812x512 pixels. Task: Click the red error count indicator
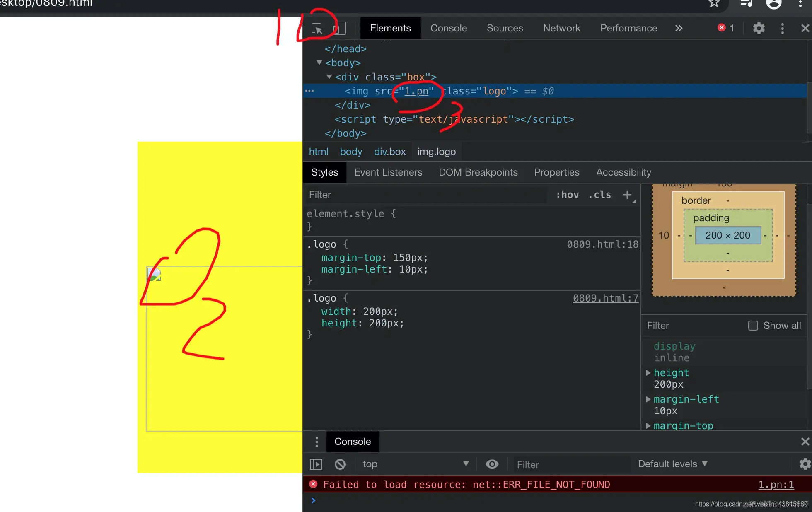(725, 28)
